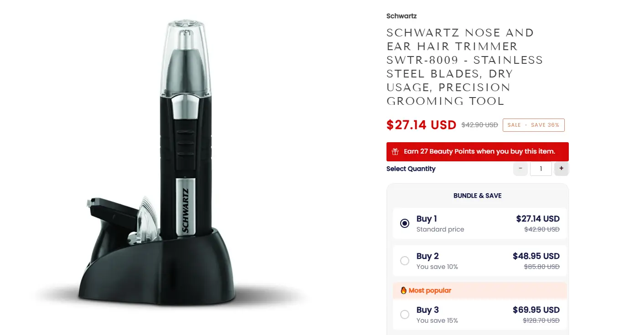The height and width of the screenshot is (335, 644).
Task: Click the gift icon in the Beauty Points banner
Action: click(x=394, y=151)
